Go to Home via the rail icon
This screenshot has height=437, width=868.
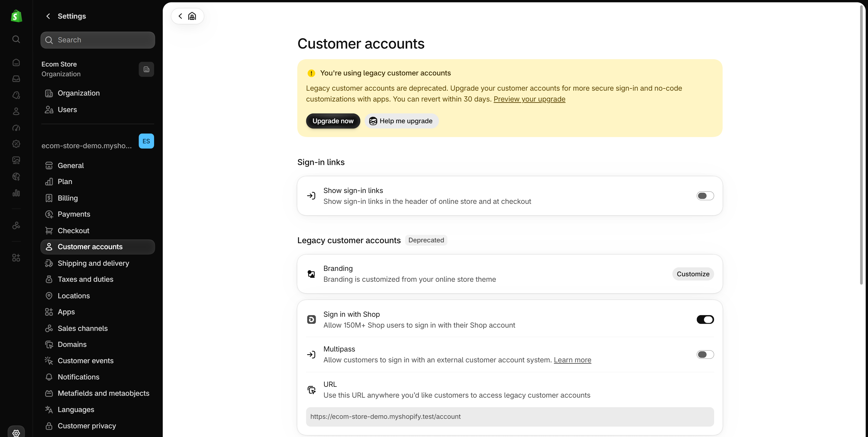pyautogui.click(x=16, y=63)
